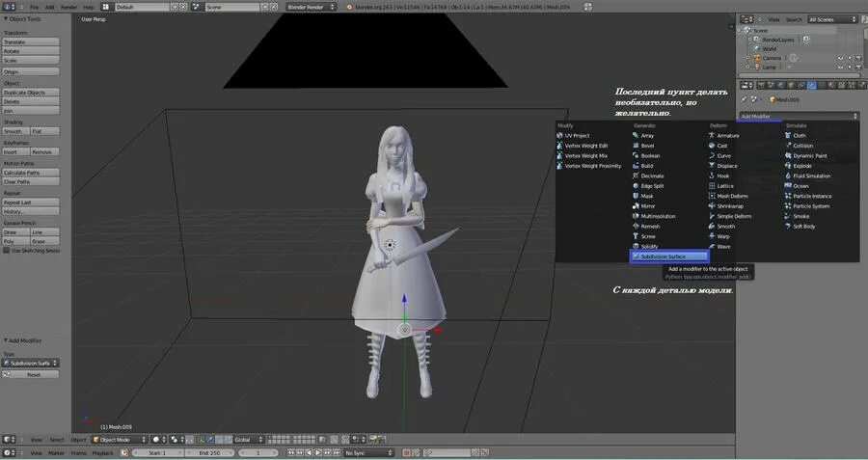Viewport: 868px width, 460px height.
Task: Open the Modifiers wrench tab in Properties
Action: point(811,85)
